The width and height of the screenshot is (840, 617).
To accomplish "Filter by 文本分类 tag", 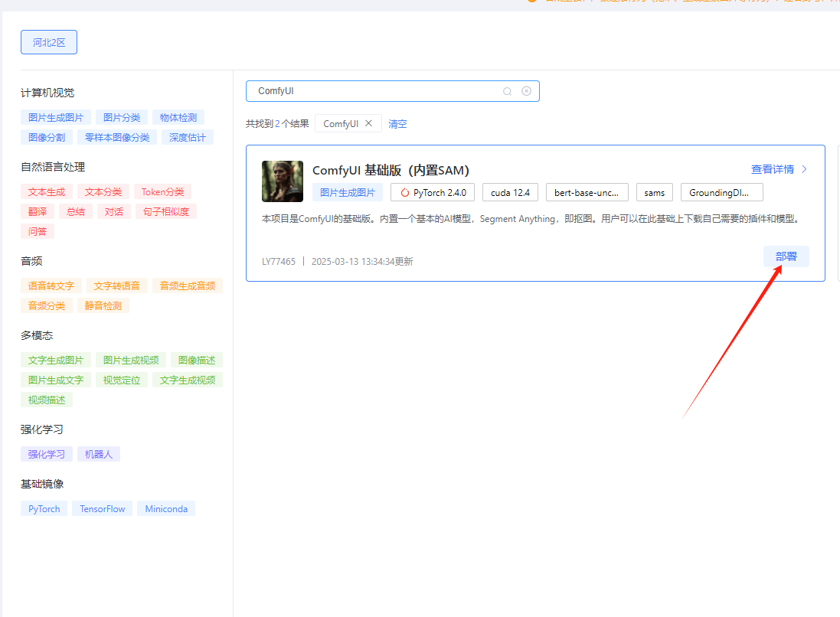I will click(103, 191).
